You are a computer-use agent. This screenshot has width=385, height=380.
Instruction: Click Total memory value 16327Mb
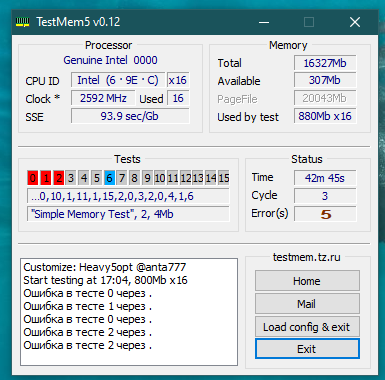point(325,63)
